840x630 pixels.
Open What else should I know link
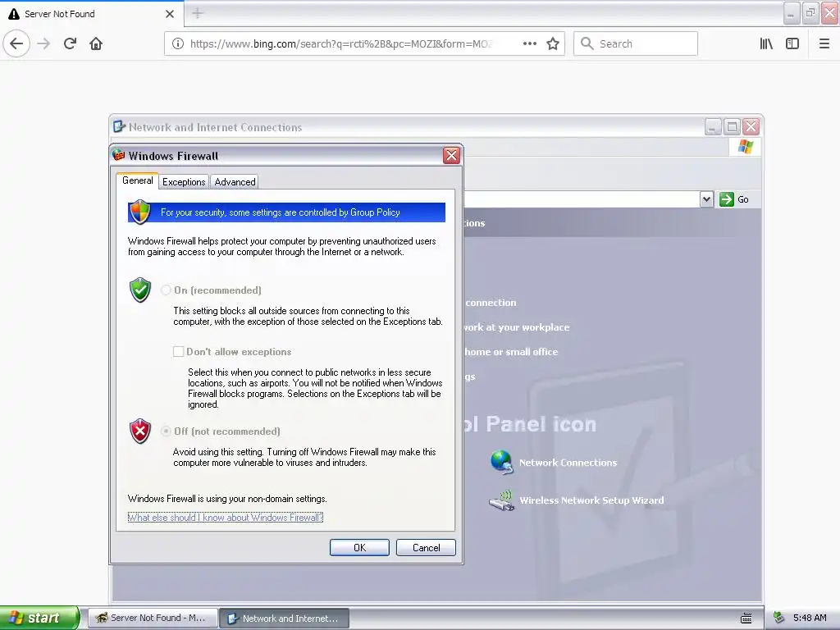point(226,518)
